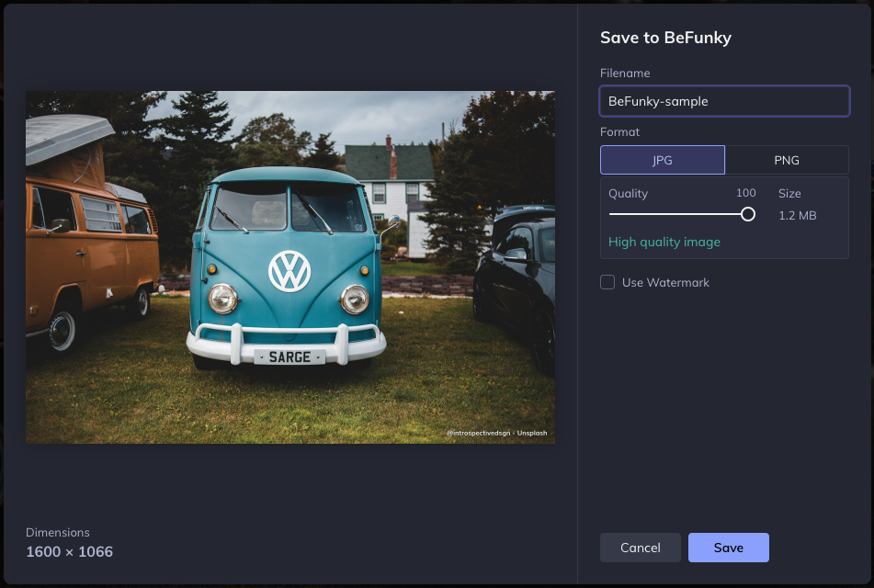The image size is (874, 588).
Task: Click the Save button
Action: 729,548
